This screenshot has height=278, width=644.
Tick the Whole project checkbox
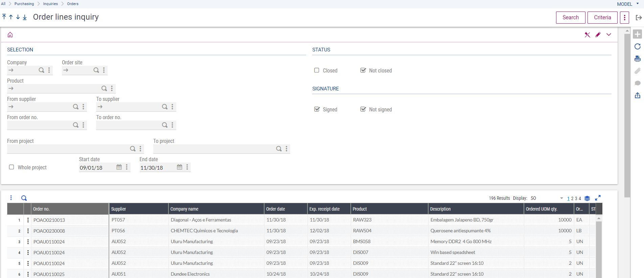coord(11,167)
